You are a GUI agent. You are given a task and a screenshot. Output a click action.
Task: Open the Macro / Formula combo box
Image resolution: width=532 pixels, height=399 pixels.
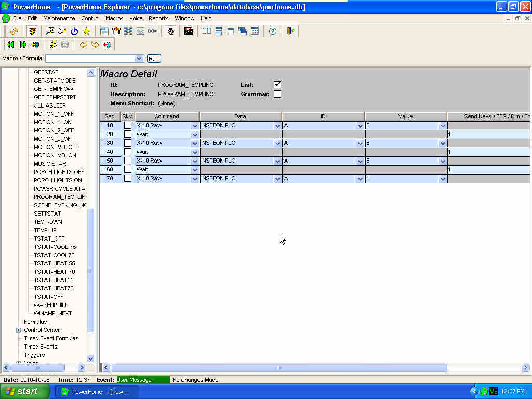(138, 58)
